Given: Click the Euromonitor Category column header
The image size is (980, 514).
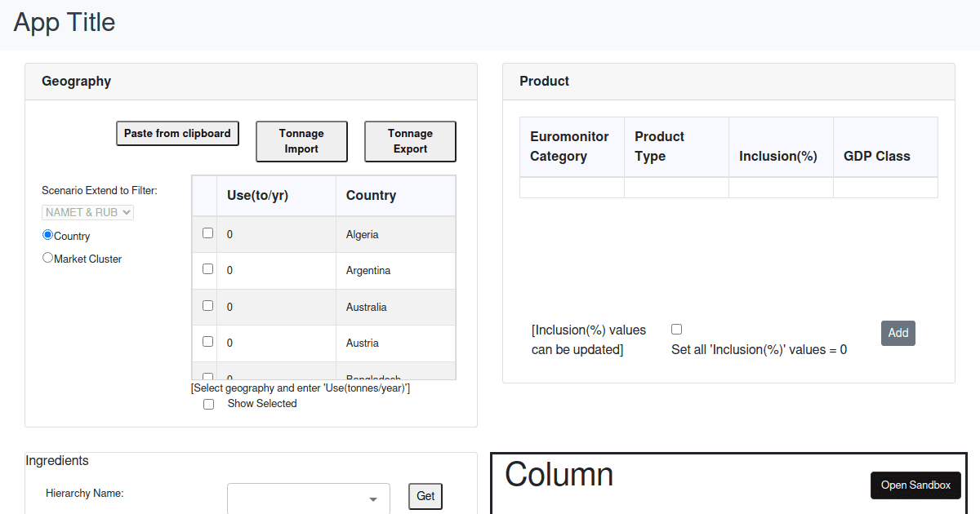Looking at the screenshot, I should 572,147.
